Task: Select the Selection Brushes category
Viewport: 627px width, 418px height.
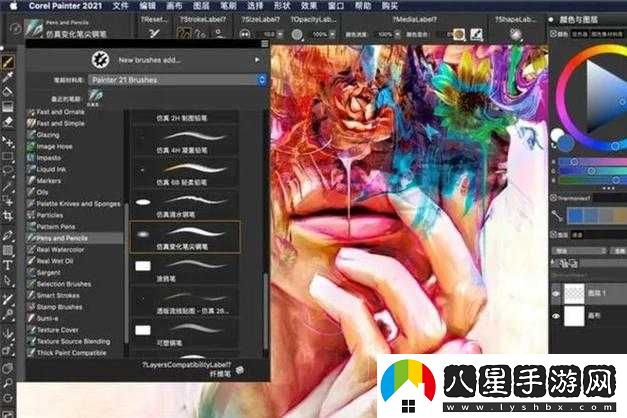Action: (x=74, y=284)
